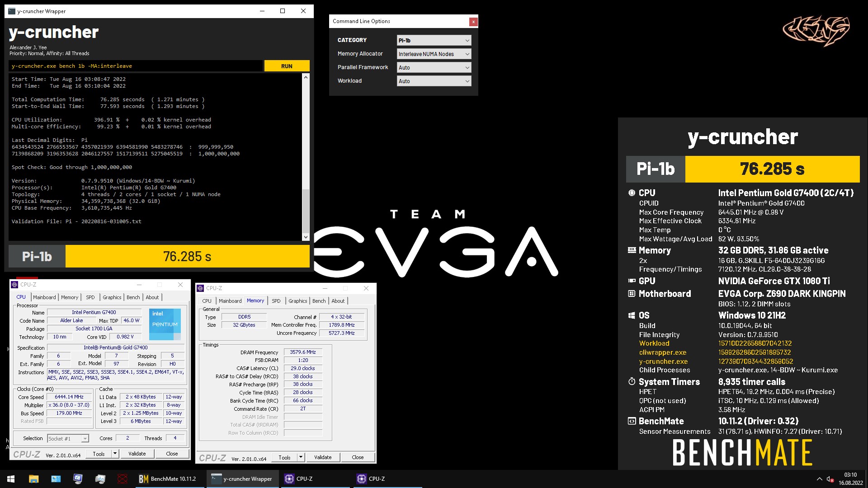Click the Windows OS icon in BenchMate panel

click(x=632, y=315)
